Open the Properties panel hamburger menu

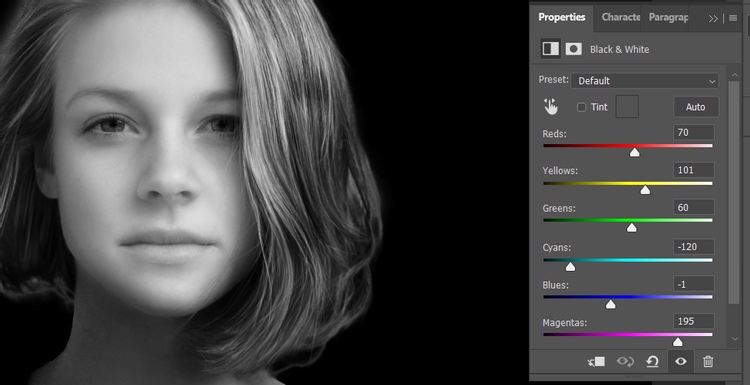[x=733, y=18]
